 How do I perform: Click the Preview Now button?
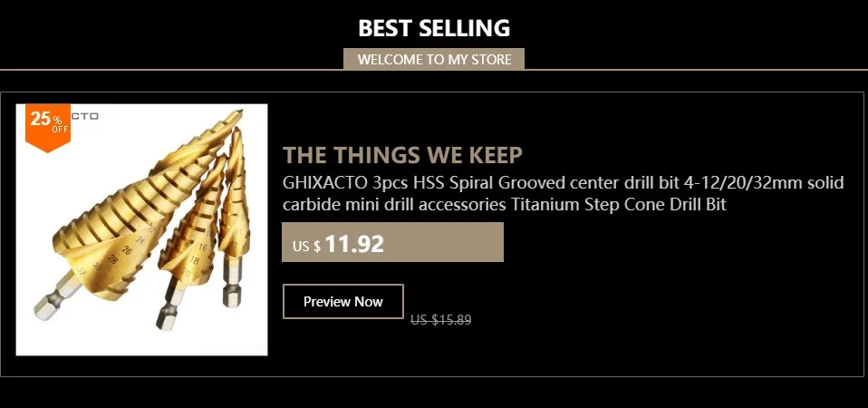tap(342, 302)
